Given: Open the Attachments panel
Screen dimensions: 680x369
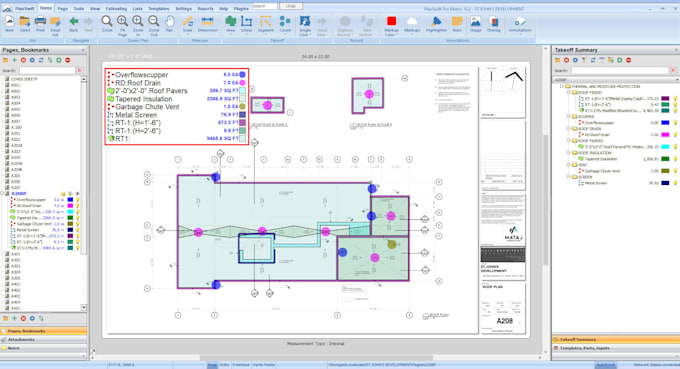Looking at the screenshot, I should point(43,340).
